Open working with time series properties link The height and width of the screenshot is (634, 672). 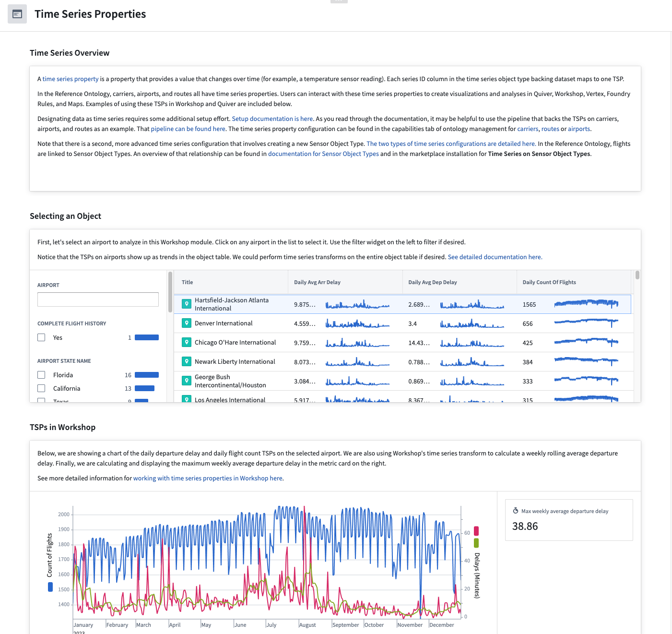(x=208, y=478)
